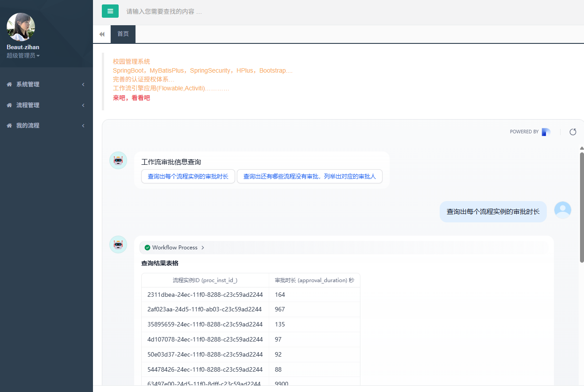Click the green hamburger menu button

[x=110, y=11]
